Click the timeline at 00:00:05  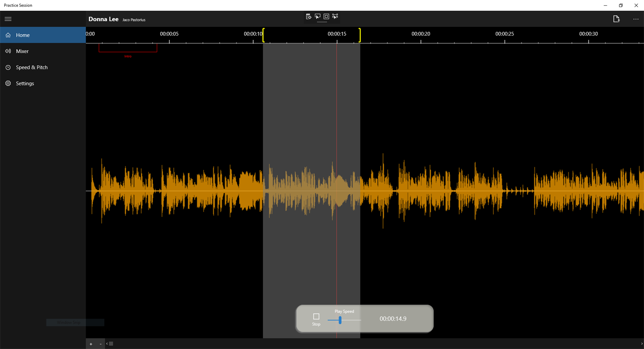169,34
